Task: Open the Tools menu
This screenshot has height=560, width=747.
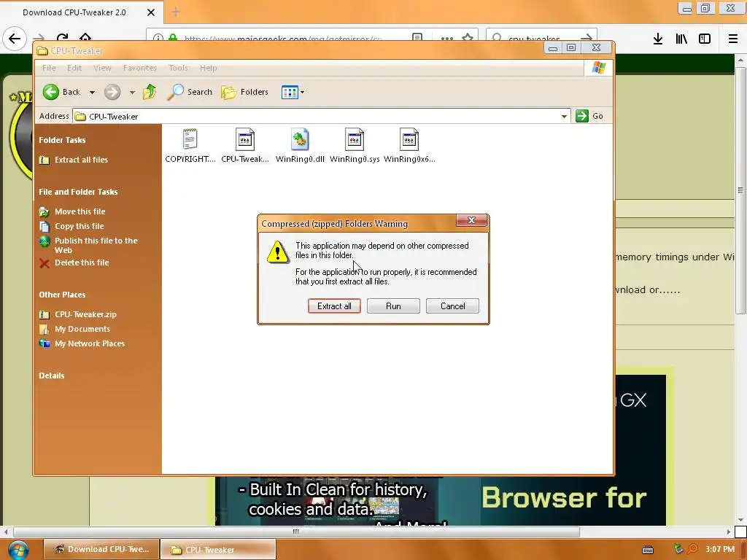Action: click(178, 68)
